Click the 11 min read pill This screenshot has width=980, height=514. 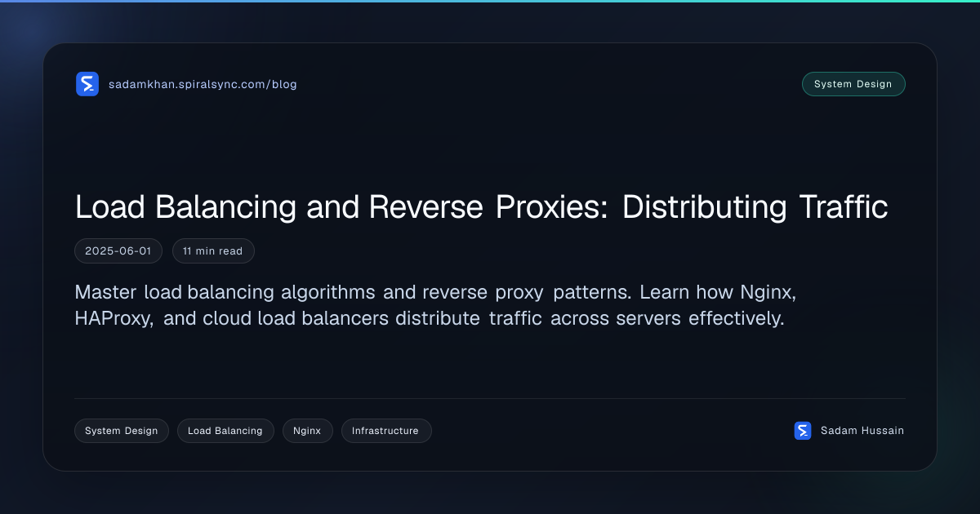213,251
